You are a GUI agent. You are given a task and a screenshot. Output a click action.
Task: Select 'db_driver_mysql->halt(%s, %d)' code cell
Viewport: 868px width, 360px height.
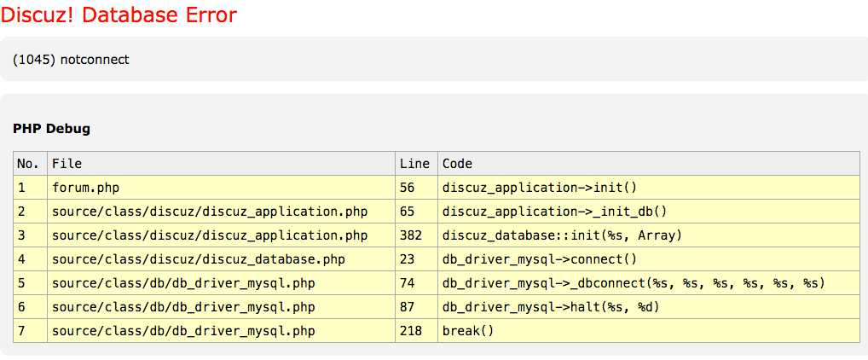pos(648,307)
